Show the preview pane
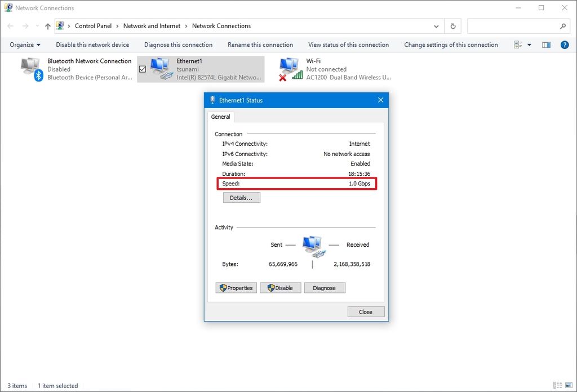577x392 pixels. (546, 44)
